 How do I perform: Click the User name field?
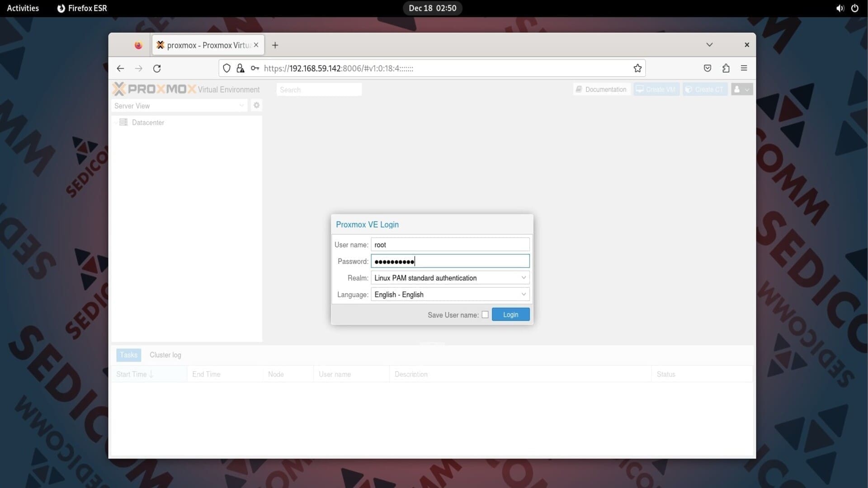[x=450, y=244]
